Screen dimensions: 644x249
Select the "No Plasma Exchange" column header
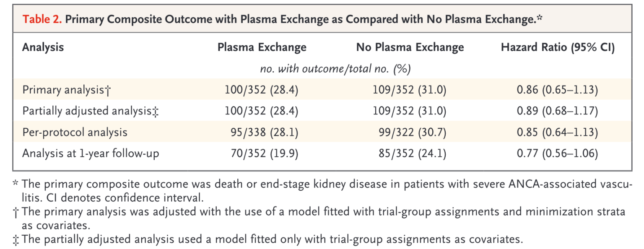click(x=410, y=47)
